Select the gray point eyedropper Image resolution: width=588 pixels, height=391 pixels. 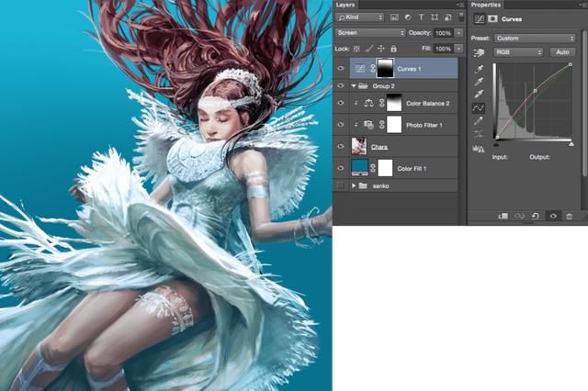point(479,82)
